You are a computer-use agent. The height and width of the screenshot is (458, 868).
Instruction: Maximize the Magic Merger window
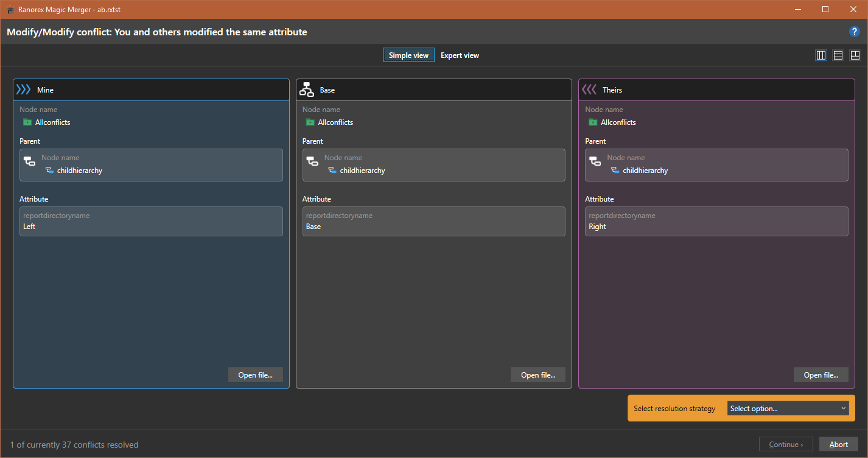coord(825,9)
